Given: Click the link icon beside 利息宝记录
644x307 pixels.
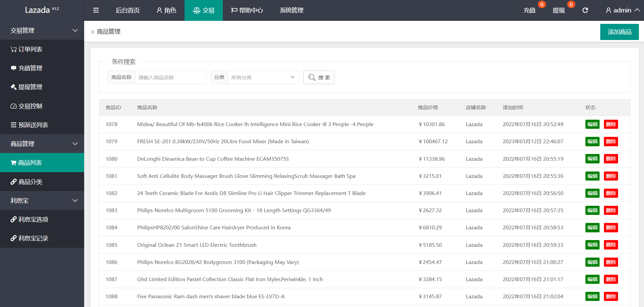Looking at the screenshot, I should coord(13,238).
